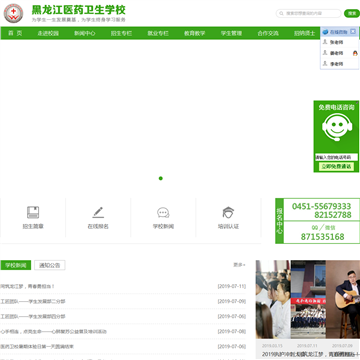Open the 培训认证 text link

(x=228, y=226)
